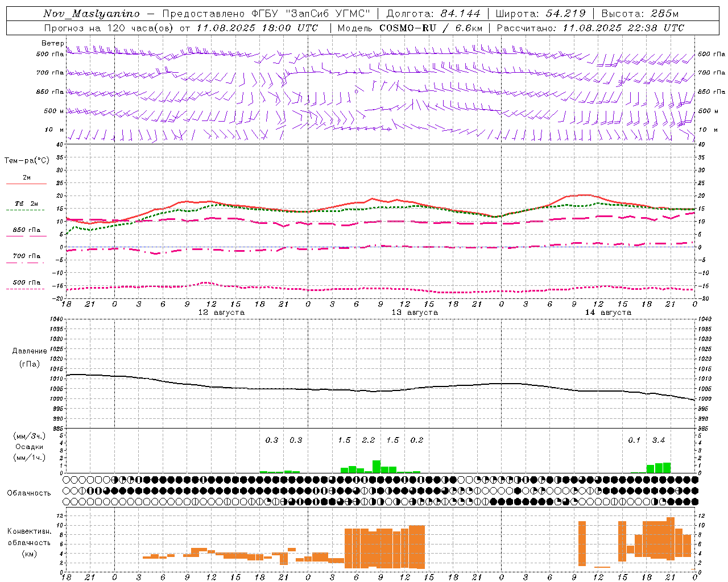Click the '13 августа' date label
The width and height of the screenshot is (728, 582).
[x=415, y=313]
